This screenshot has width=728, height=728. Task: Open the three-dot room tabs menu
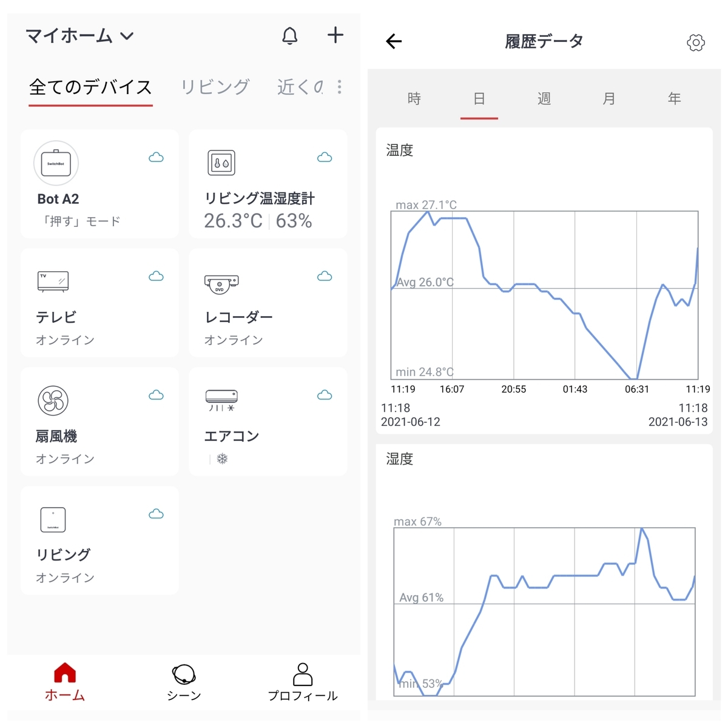(x=340, y=87)
